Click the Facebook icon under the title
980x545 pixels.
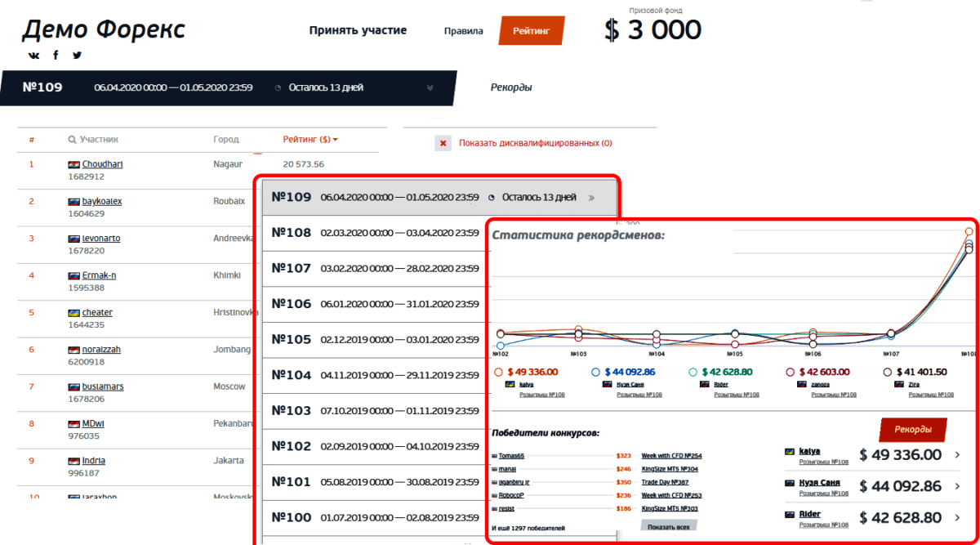click(x=56, y=56)
